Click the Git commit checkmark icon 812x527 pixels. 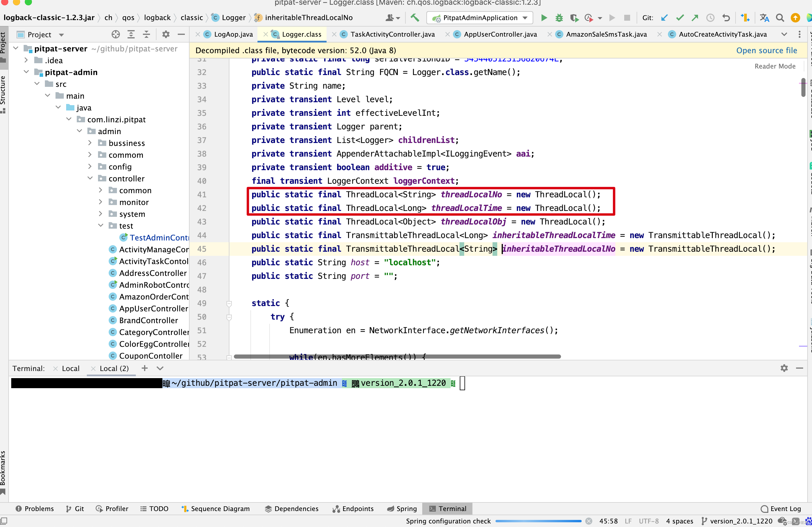click(680, 18)
